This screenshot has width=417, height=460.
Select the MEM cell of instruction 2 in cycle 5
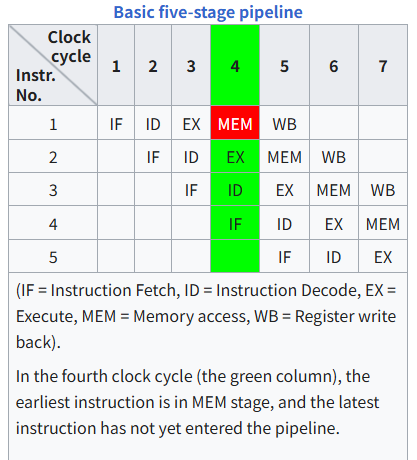coord(284,156)
